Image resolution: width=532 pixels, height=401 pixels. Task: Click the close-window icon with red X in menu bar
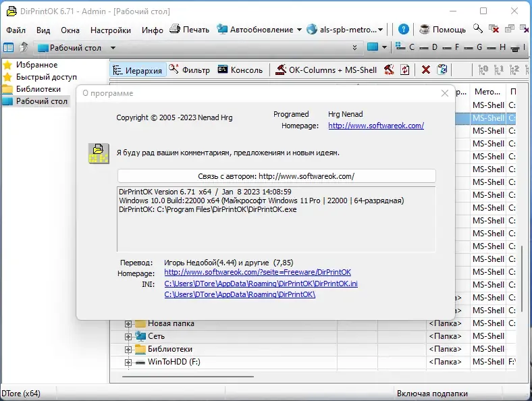[494, 29]
